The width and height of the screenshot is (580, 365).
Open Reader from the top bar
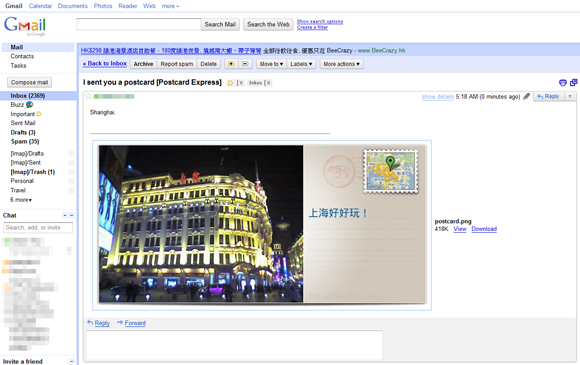(128, 6)
